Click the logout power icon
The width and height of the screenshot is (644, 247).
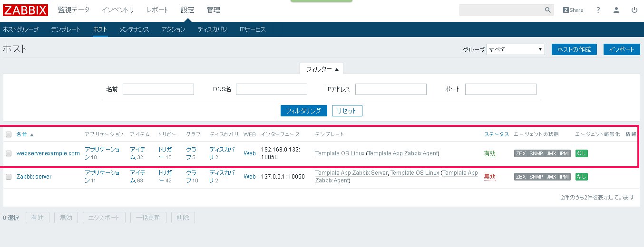tap(634, 10)
